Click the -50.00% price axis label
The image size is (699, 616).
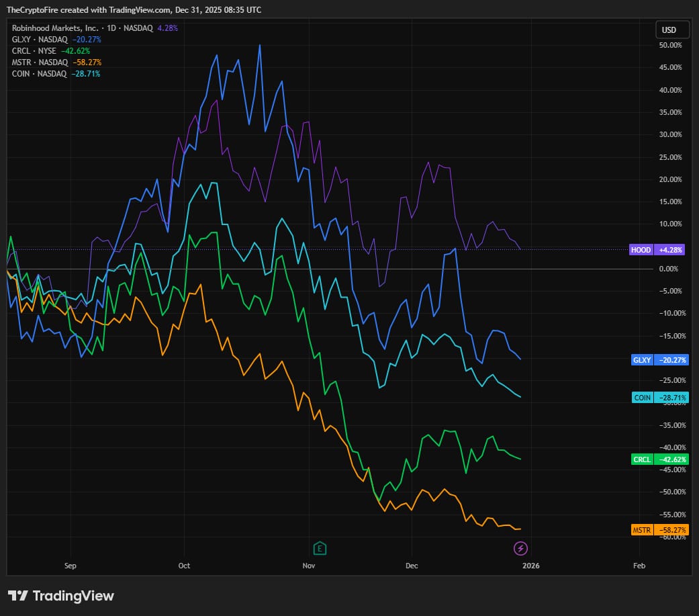pyautogui.click(x=673, y=492)
